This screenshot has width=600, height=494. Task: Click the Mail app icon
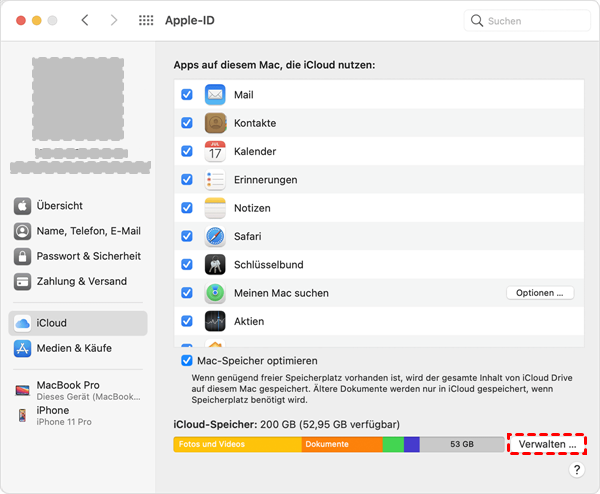pyautogui.click(x=215, y=95)
